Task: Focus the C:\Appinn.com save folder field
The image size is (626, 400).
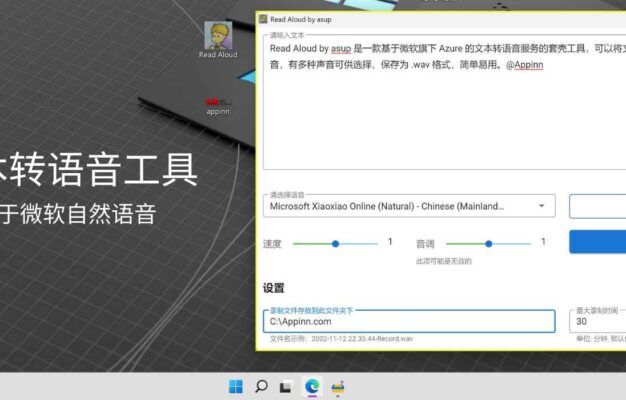Action: (408, 321)
